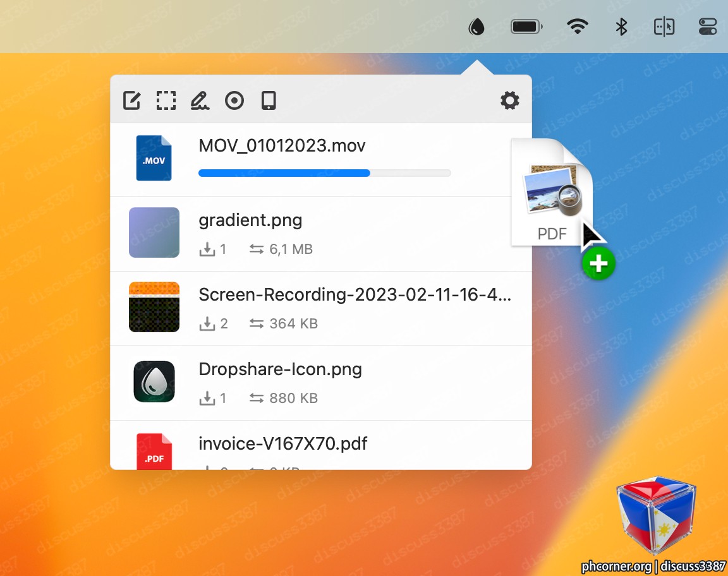Click the mobile device icon in the toolbar

[269, 100]
